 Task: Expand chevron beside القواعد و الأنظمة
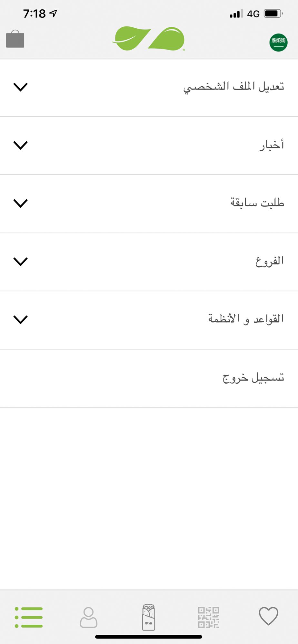pyautogui.click(x=20, y=319)
